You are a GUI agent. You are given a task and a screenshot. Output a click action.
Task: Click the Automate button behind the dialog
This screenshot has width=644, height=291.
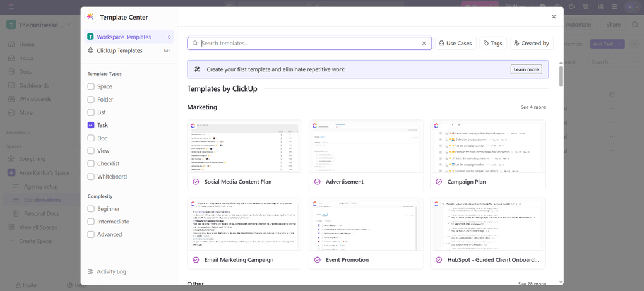pos(578,25)
